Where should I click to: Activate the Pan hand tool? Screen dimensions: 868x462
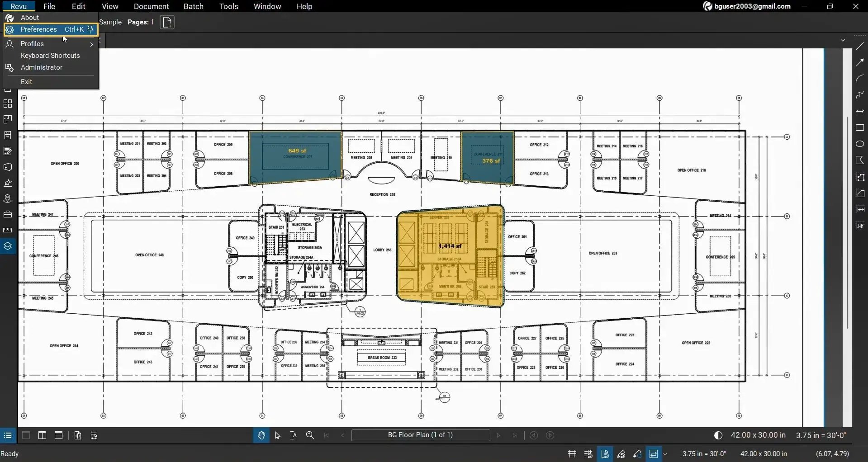click(x=261, y=435)
